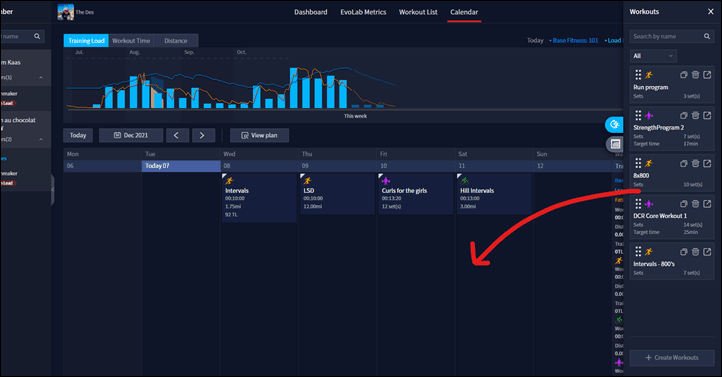The width and height of the screenshot is (722, 377).
Task: Jump to Today in the calendar
Action: (78, 135)
